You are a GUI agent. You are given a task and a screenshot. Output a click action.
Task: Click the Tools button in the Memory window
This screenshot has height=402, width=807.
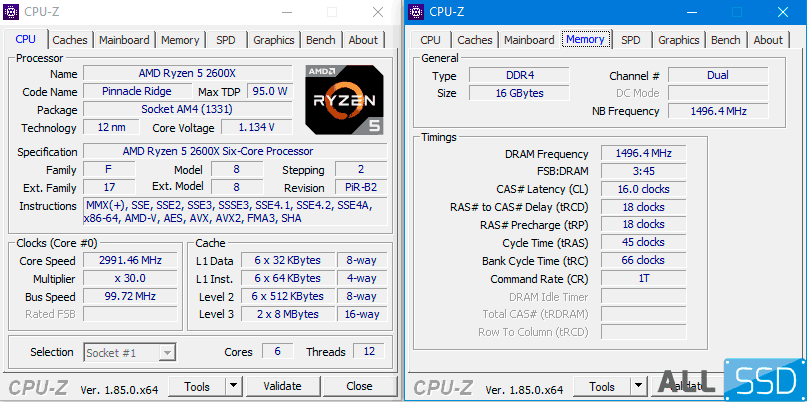(x=602, y=387)
